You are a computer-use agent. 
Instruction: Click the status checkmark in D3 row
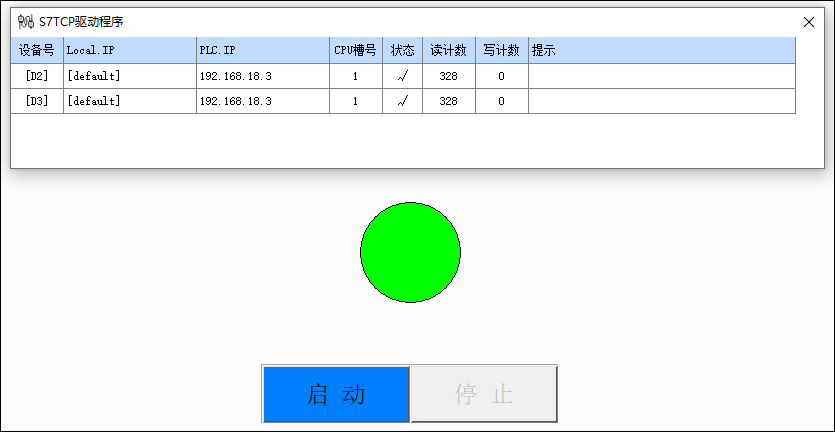[x=403, y=101]
